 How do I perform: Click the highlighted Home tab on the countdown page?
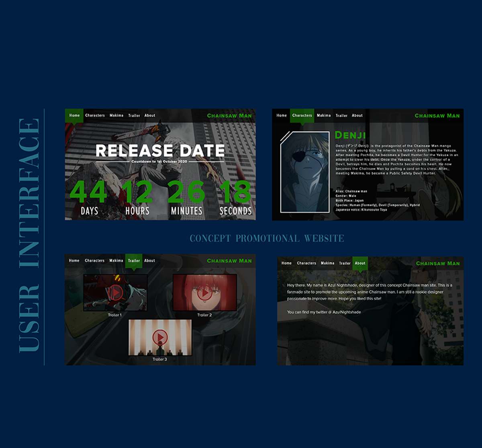pos(74,115)
